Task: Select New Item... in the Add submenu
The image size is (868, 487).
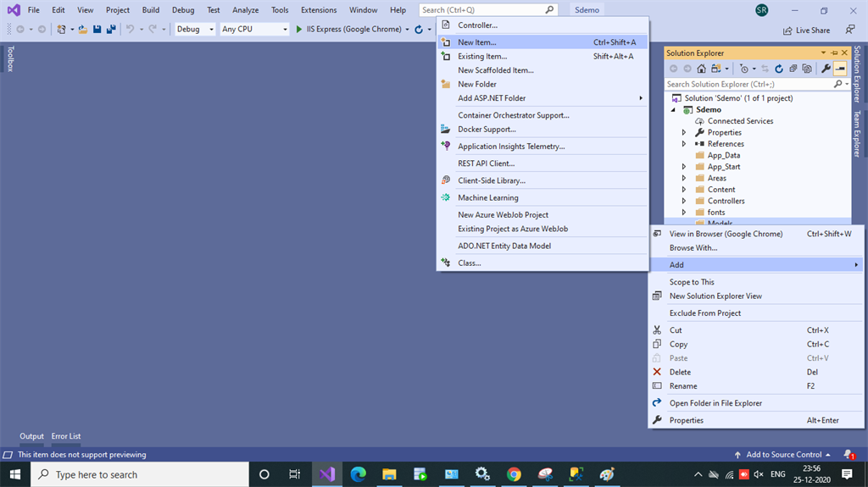Action: (x=542, y=42)
